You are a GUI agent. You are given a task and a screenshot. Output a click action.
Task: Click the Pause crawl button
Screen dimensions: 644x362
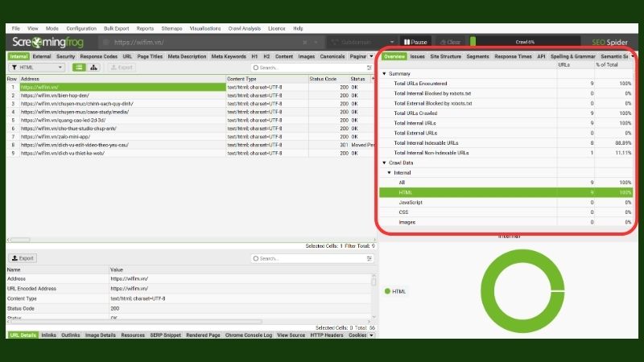[x=415, y=42]
